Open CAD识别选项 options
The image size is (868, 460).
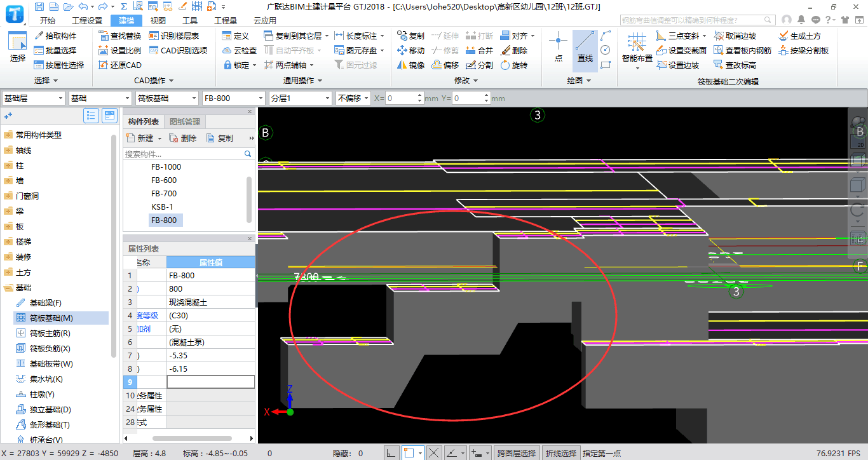coord(179,50)
